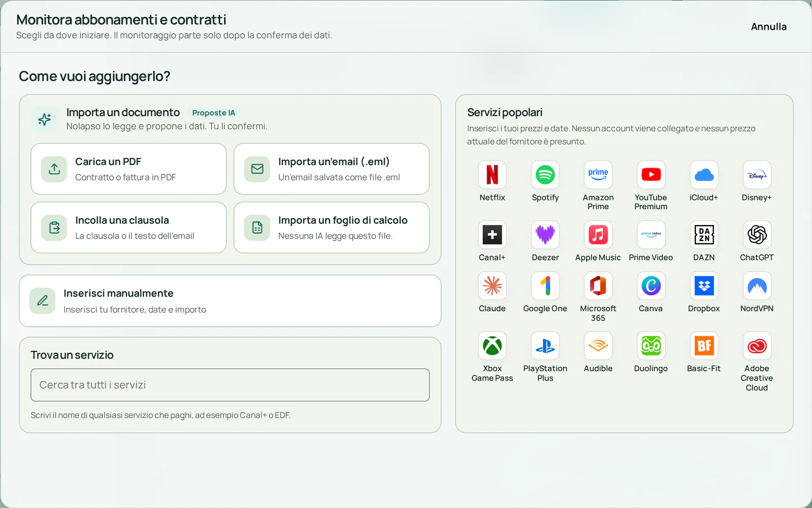Select the YouTube Premium icon
Viewport: 812px width, 508px height.
(651, 175)
